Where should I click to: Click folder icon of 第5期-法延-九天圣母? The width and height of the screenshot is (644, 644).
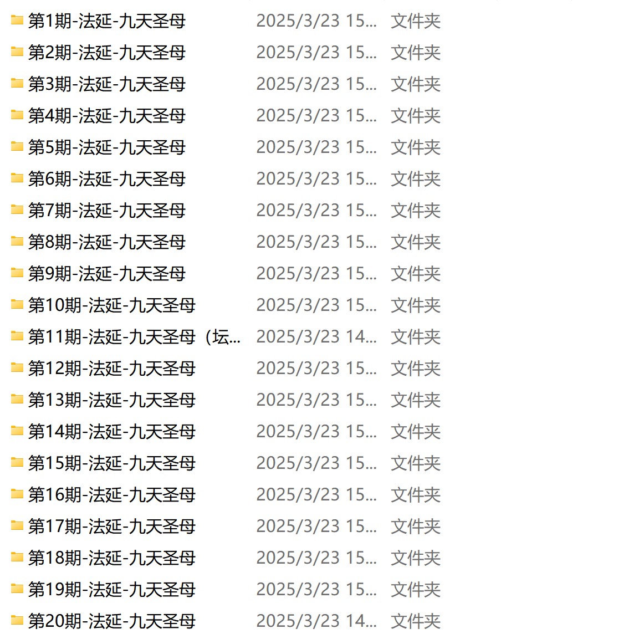pos(17,147)
